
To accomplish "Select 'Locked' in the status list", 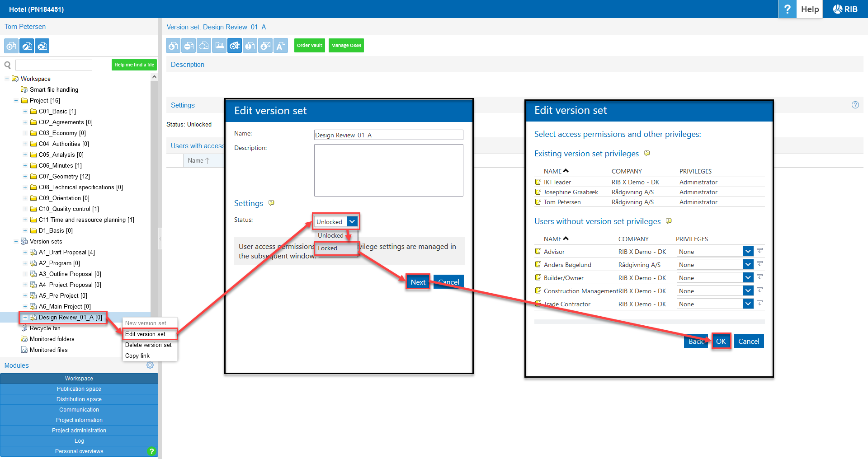I will [328, 248].
